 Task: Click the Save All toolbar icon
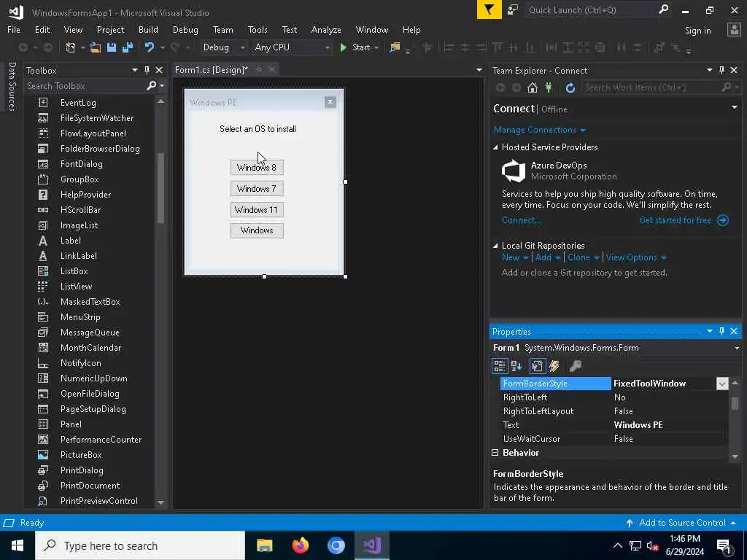point(128,47)
